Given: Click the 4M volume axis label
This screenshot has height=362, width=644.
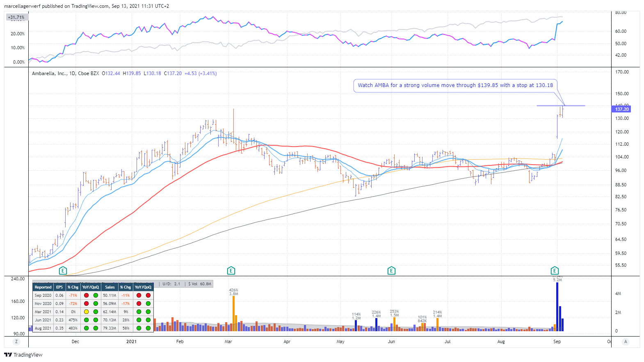Looking at the screenshot, I should [x=618, y=293].
